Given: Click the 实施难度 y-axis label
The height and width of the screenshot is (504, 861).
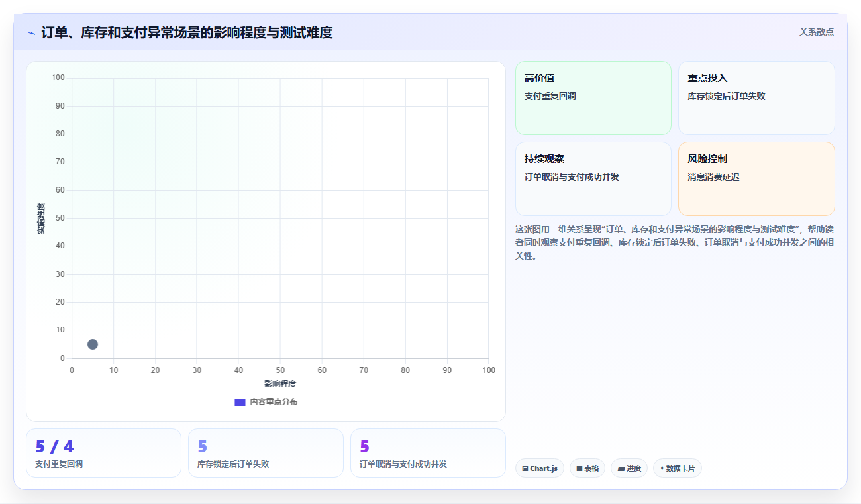Looking at the screenshot, I should pyautogui.click(x=41, y=218).
